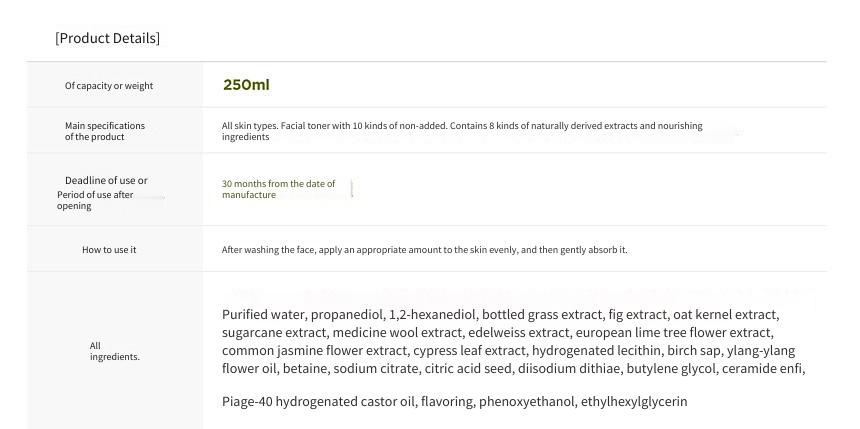
Task: Click the 'All ingredients.' label
Action: click(115, 351)
